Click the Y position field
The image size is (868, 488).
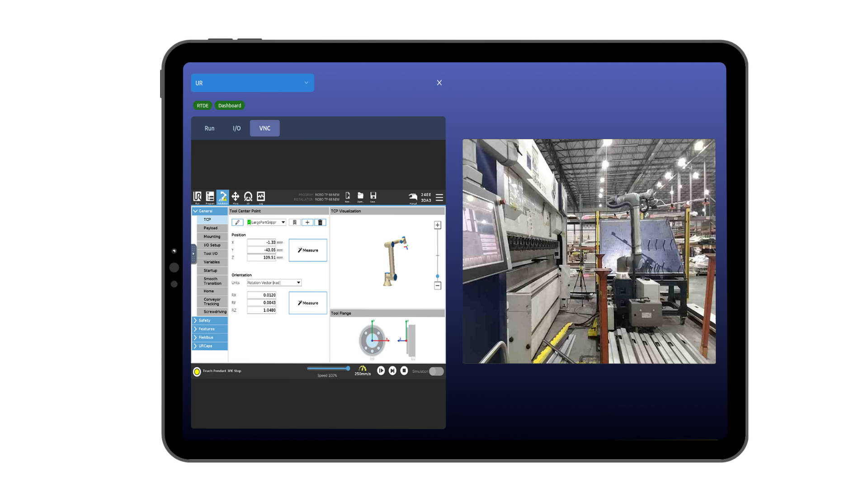(261, 250)
